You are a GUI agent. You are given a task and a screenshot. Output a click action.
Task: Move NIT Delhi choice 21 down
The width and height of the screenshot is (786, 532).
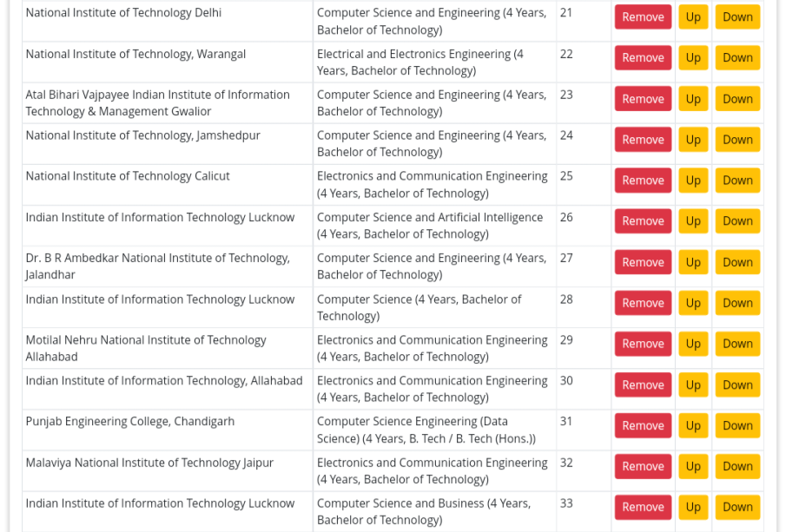point(737,17)
